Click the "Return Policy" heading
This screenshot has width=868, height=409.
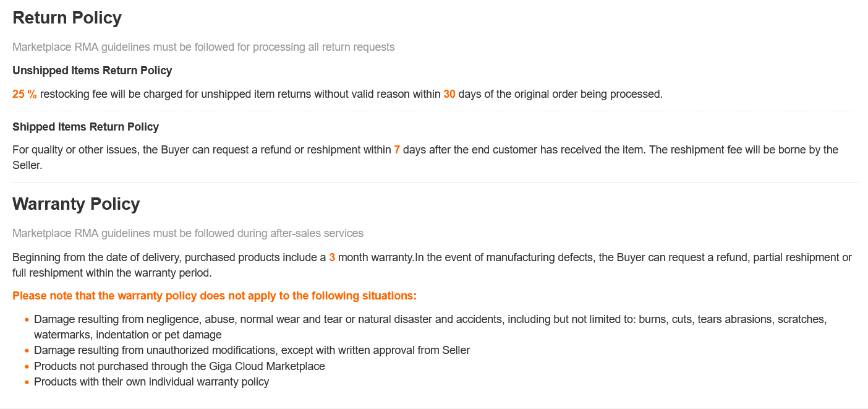pos(67,18)
